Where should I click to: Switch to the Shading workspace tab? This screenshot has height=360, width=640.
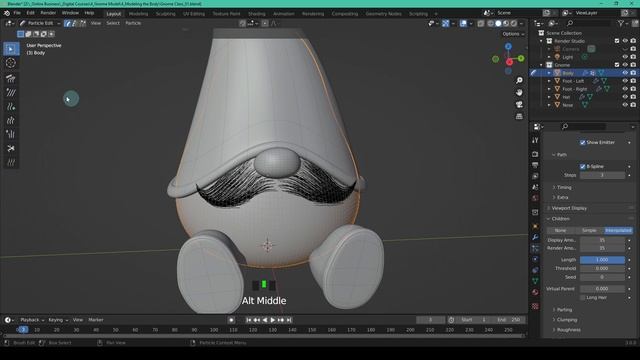pyautogui.click(x=256, y=14)
